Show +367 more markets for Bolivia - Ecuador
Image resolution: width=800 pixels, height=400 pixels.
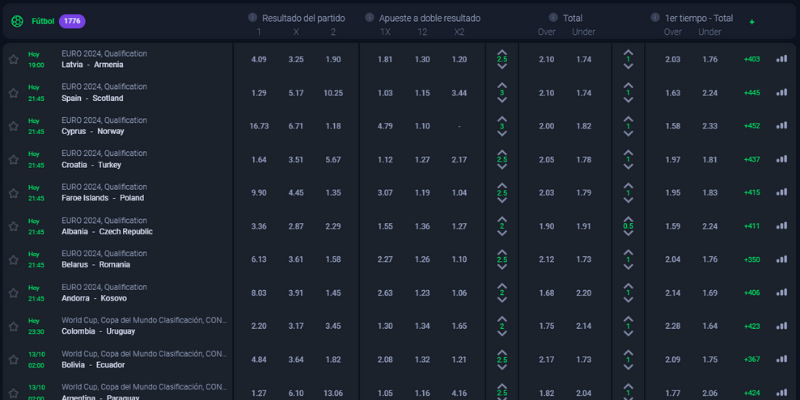pyautogui.click(x=752, y=359)
